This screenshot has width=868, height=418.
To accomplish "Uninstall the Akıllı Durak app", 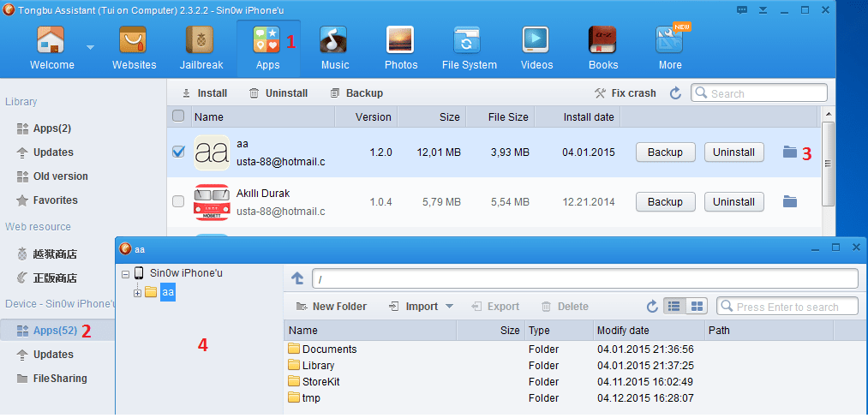I will [x=734, y=202].
